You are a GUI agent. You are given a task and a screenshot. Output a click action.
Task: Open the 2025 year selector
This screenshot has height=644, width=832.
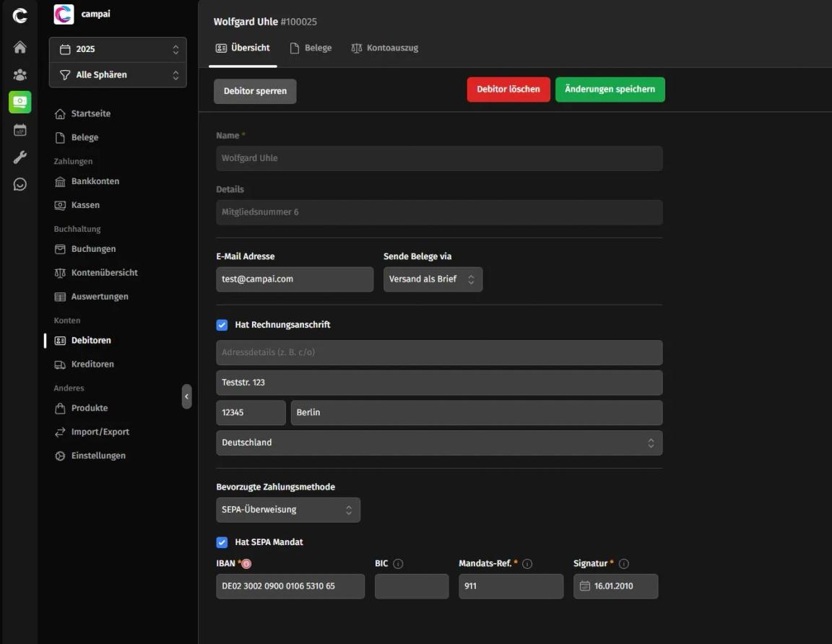pos(118,49)
